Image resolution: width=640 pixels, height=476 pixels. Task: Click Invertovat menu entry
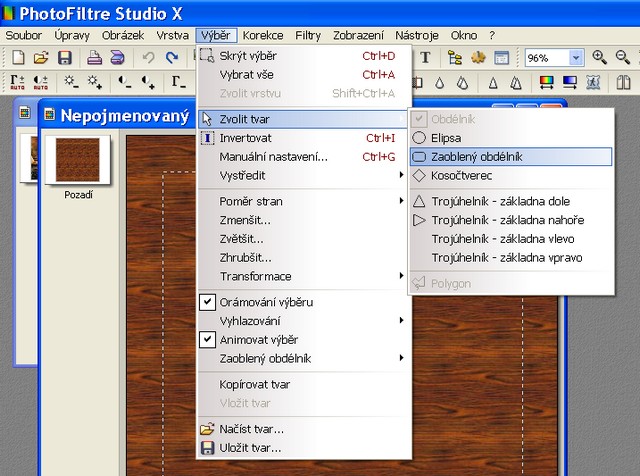point(303,138)
